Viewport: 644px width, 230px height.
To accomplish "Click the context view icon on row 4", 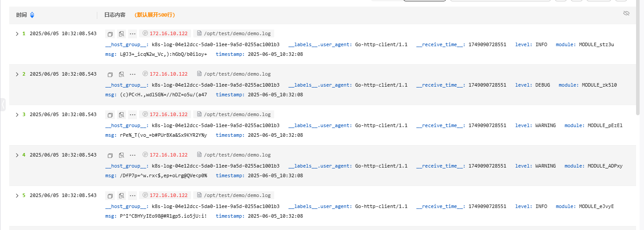I will click(x=121, y=155).
